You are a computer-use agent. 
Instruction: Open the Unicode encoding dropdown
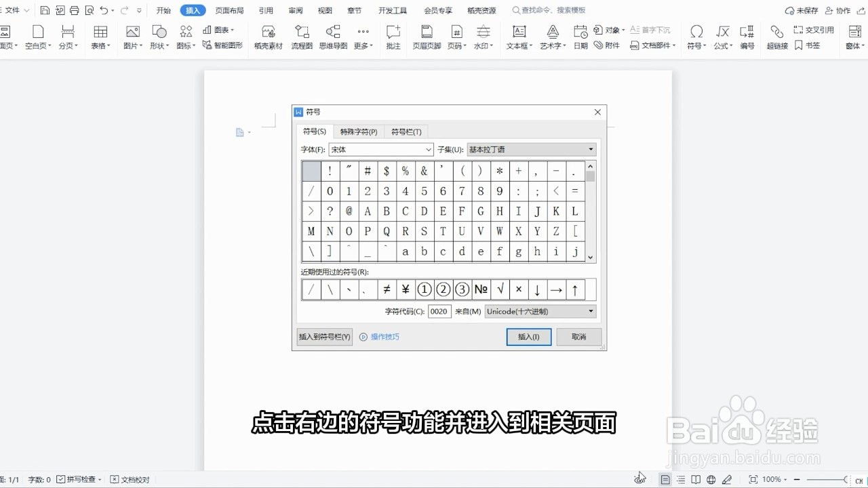coord(589,311)
